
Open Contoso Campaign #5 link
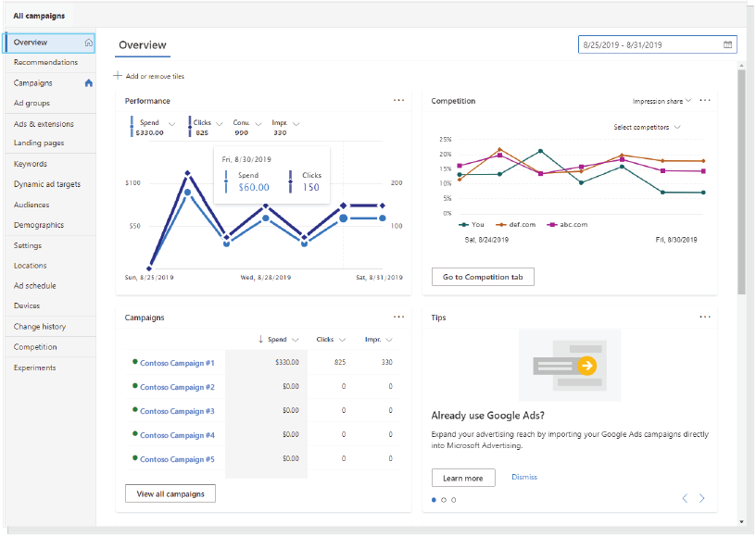pyautogui.click(x=177, y=459)
